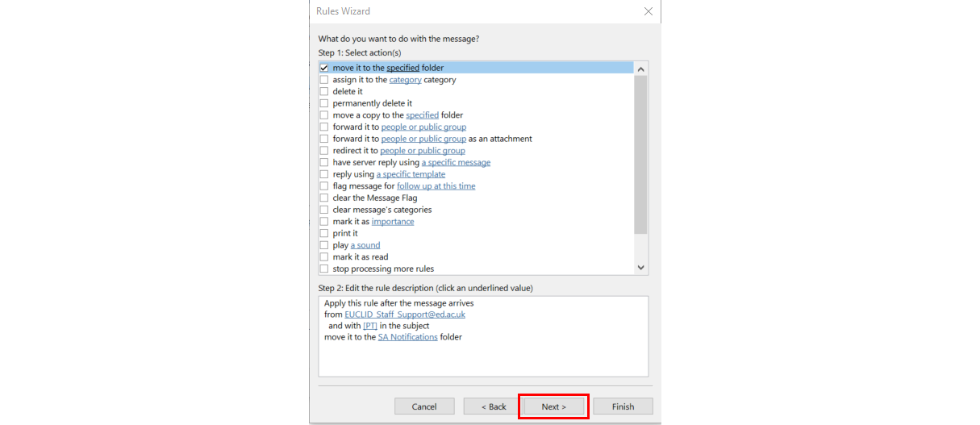Go Back to previous wizard step
Screen dimensions: 980x425
coord(494,406)
